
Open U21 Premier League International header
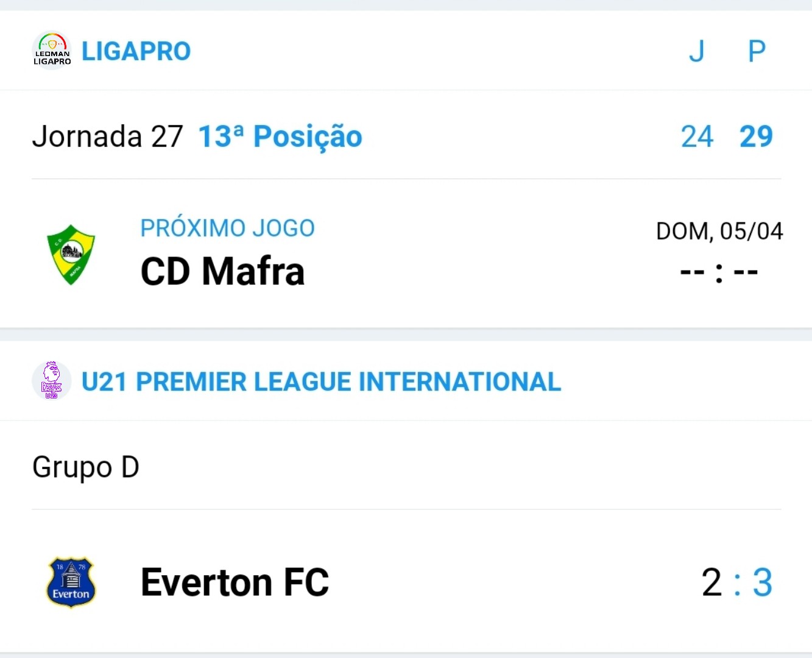(x=321, y=382)
